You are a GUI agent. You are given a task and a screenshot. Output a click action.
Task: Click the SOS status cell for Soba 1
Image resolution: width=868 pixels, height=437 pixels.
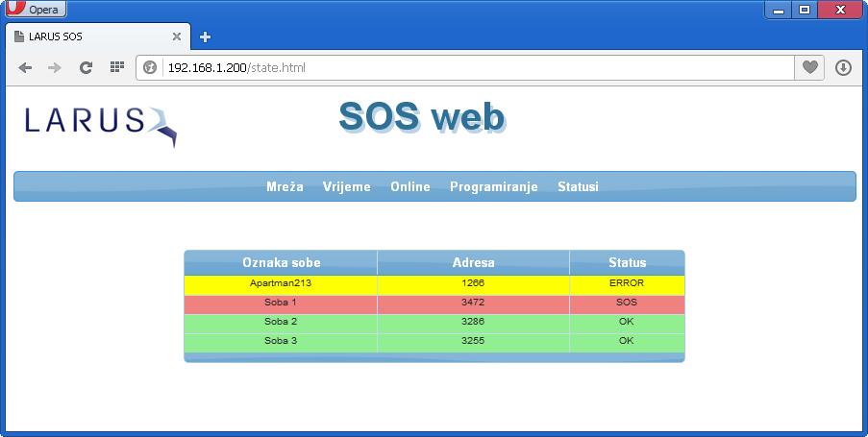coord(626,303)
